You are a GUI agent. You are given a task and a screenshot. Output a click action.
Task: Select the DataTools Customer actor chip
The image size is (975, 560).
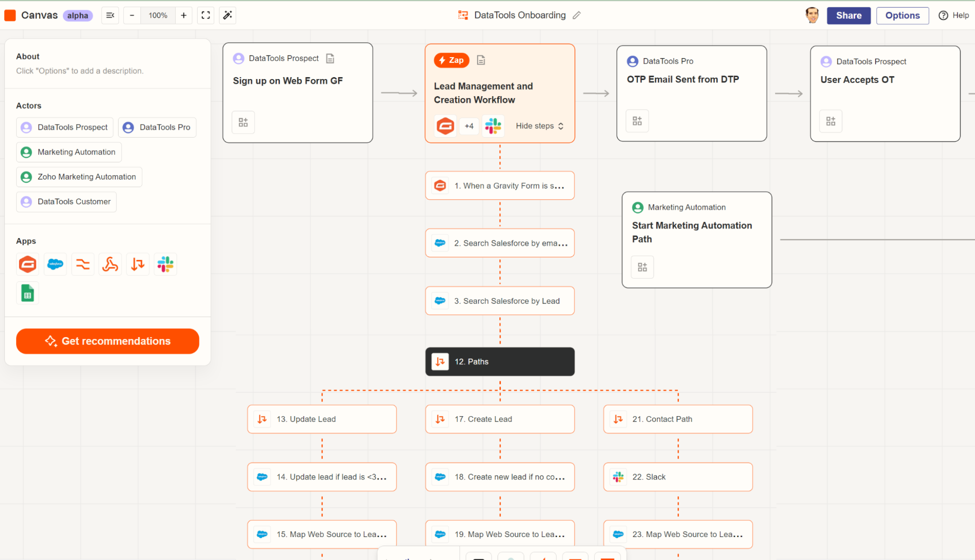(66, 202)
